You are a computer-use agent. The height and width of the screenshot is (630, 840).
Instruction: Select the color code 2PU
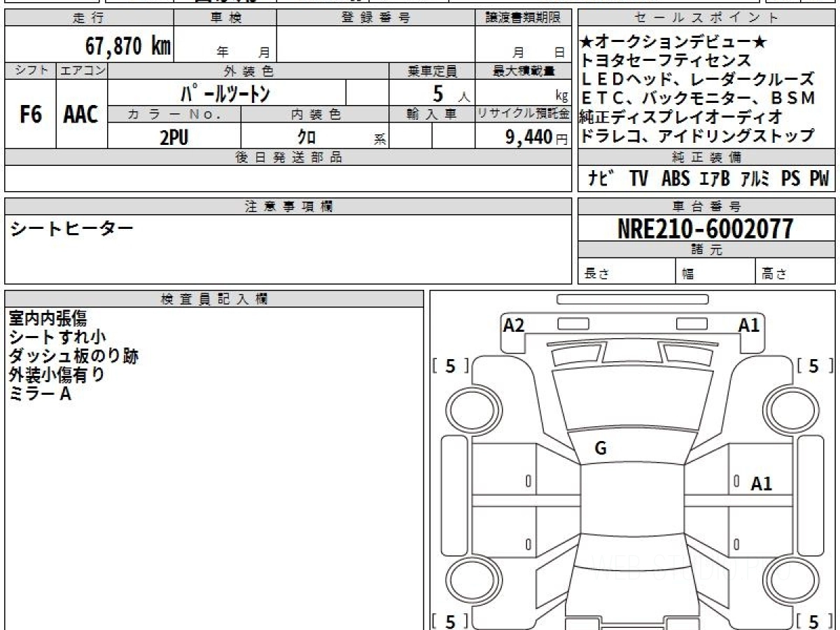pos(174,137)
